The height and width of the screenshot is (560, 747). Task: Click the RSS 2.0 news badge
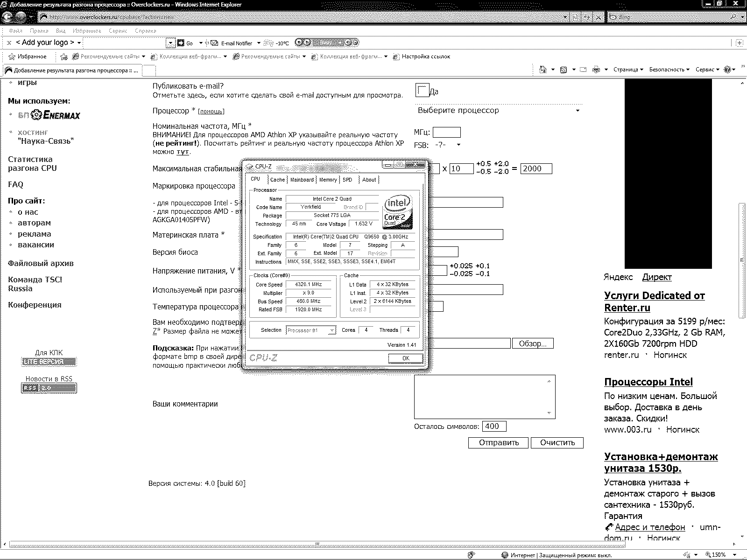49,388
